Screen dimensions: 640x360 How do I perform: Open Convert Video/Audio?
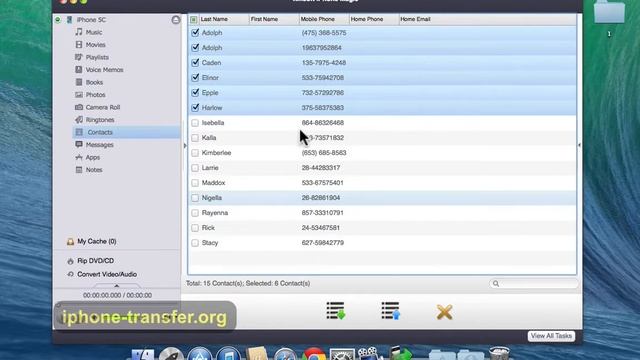tap(107, 274)
